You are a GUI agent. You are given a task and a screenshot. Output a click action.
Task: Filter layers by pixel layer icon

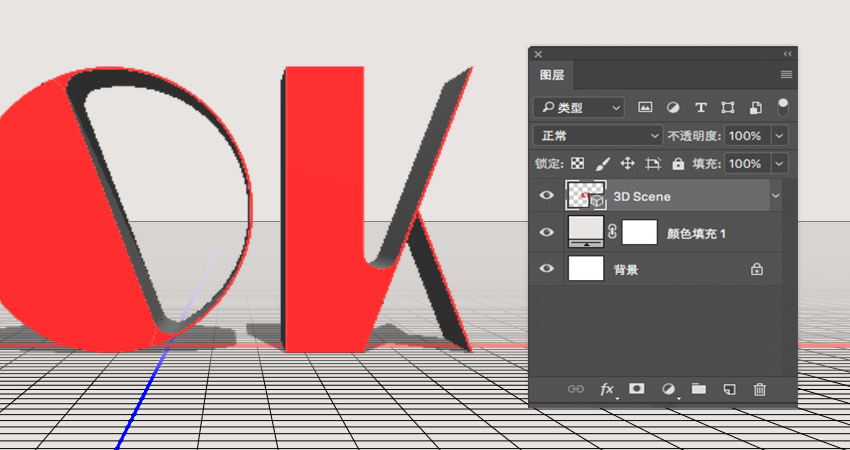click(645, 107)
